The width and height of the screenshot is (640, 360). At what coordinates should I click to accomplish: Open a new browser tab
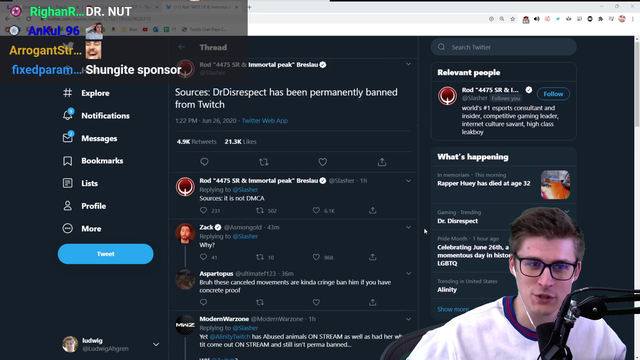click(x=249, y=7)
